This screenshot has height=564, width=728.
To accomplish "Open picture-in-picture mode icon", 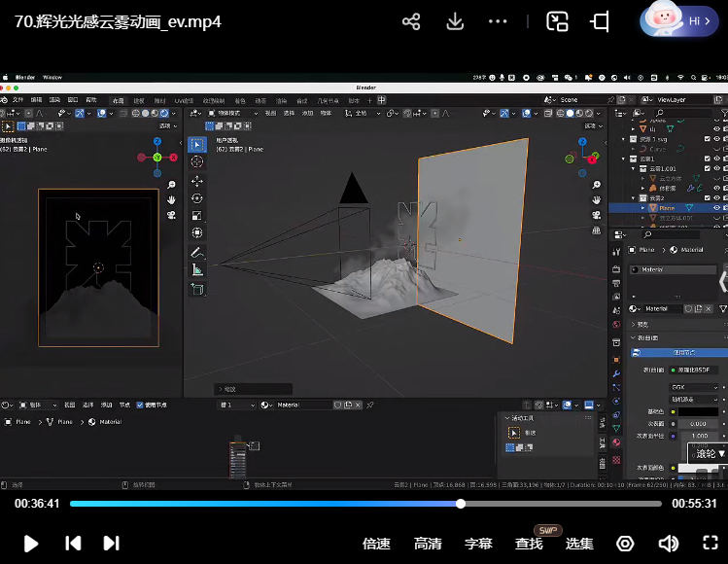I will pyautogui.click(x=557, y=21).
